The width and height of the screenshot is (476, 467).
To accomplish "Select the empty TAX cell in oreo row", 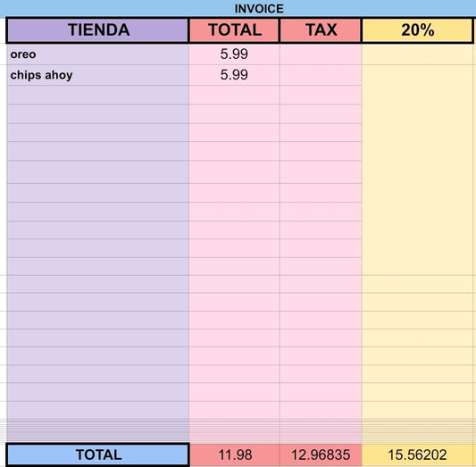I will pyautogui.click(x=321, y=54).
